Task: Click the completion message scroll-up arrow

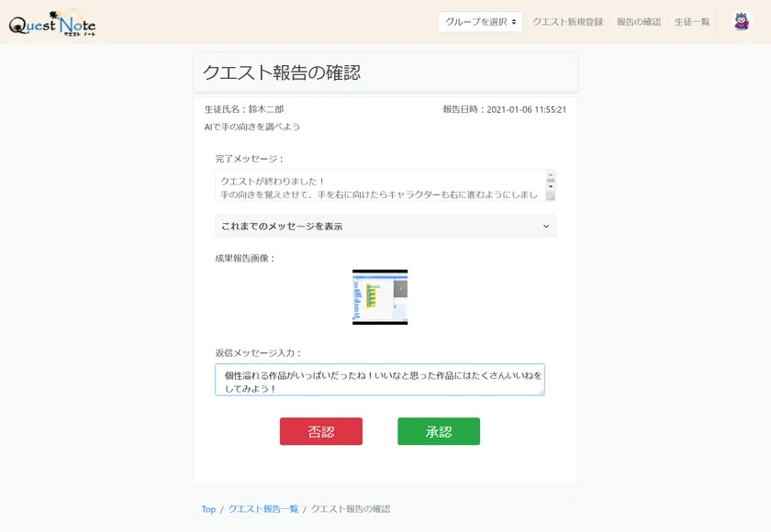Action: coord(550,174)
